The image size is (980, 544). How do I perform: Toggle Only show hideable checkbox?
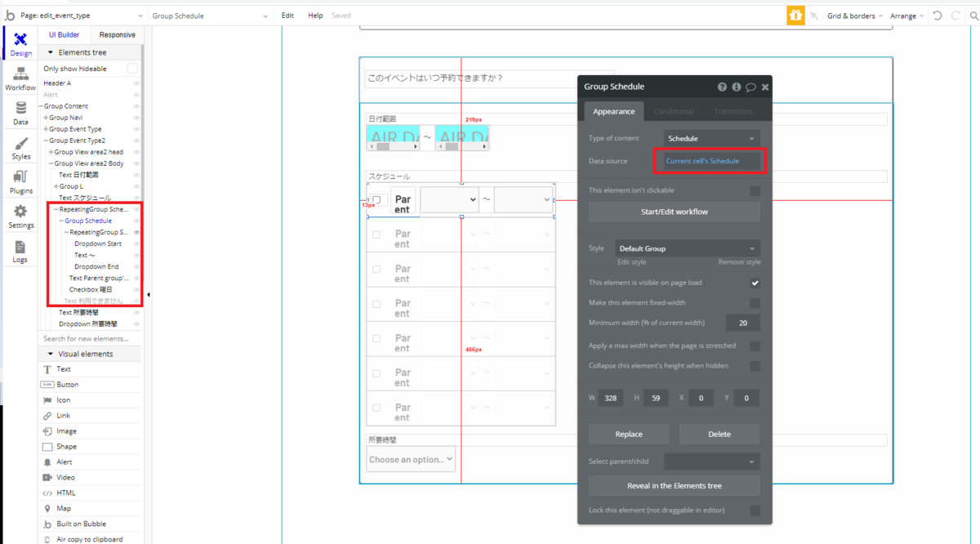coord(132,69)
